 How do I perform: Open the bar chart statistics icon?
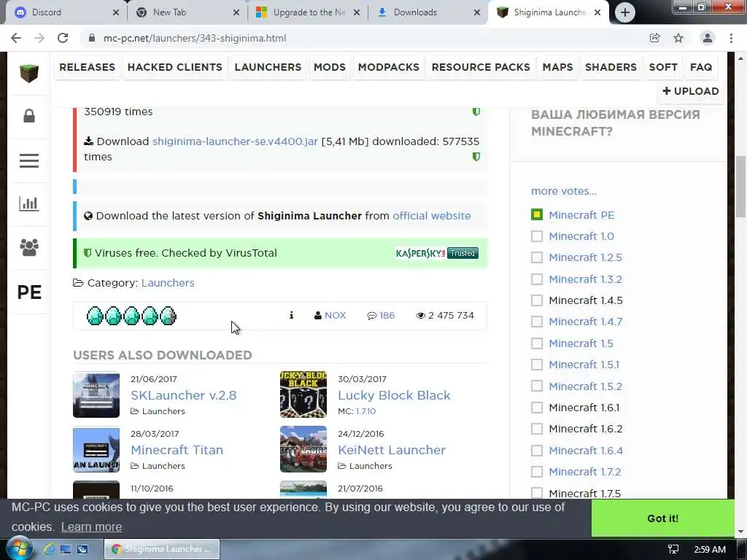tap(28, 204)
